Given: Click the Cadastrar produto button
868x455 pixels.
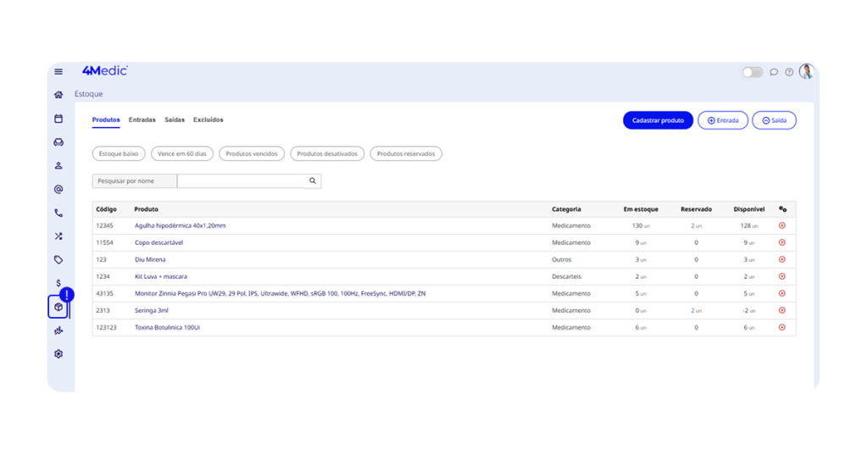Looking at the screenshot, I should point(658,120).
